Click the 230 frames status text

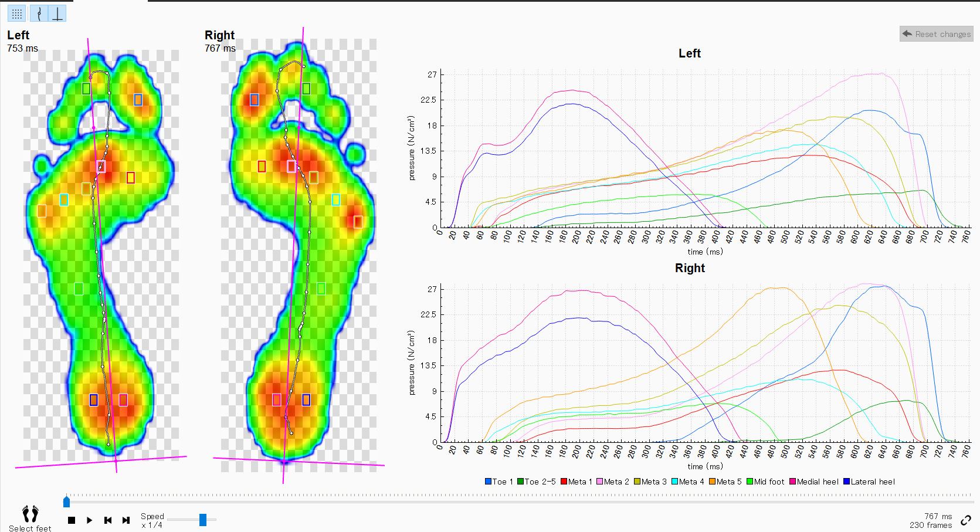tap(931, 525)
